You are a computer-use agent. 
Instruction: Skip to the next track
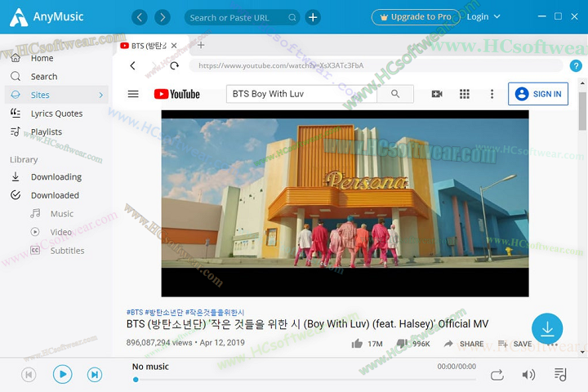95,374
